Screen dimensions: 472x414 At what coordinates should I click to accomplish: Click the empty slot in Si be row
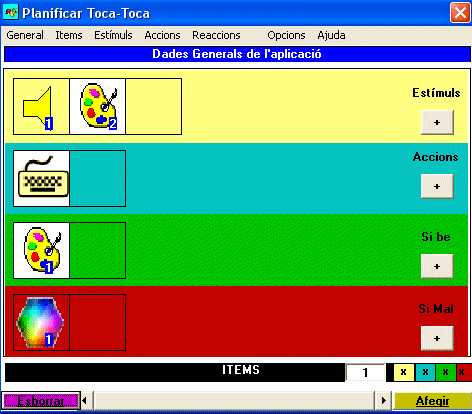pyautogui.click(x=98, y=251)
